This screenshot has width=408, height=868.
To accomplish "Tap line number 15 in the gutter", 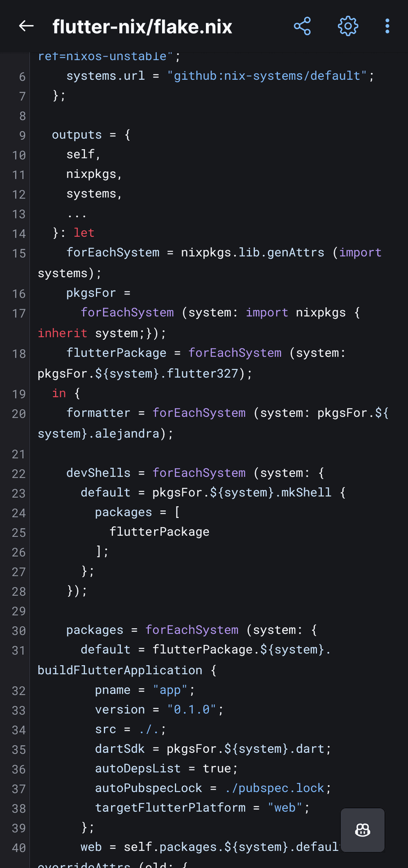I will click(x=19, y=254).
